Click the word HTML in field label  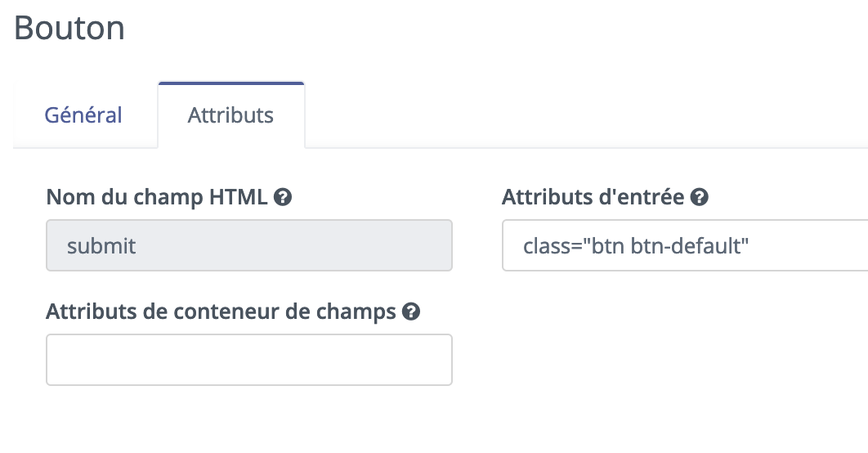[238, 197]
